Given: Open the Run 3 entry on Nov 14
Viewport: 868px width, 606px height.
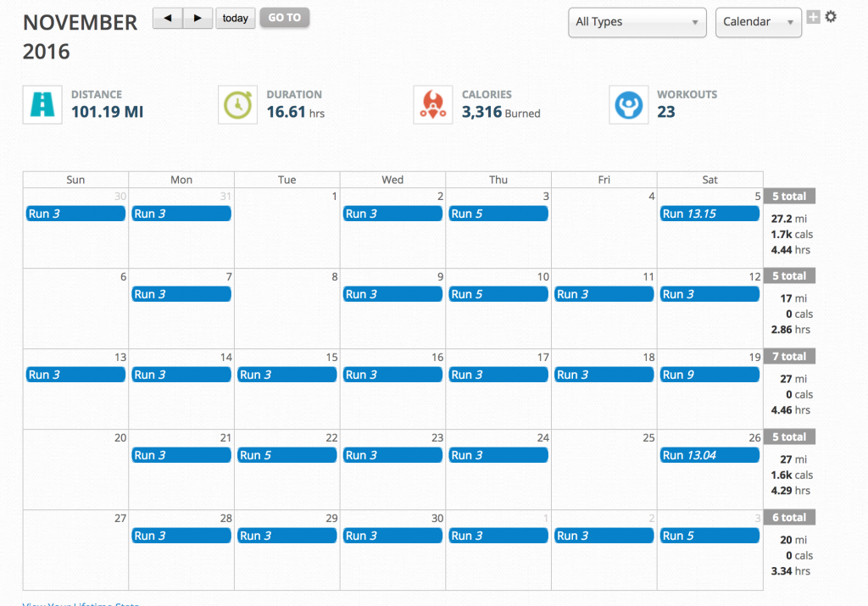Looking at the screenshot, I should 181,375.
